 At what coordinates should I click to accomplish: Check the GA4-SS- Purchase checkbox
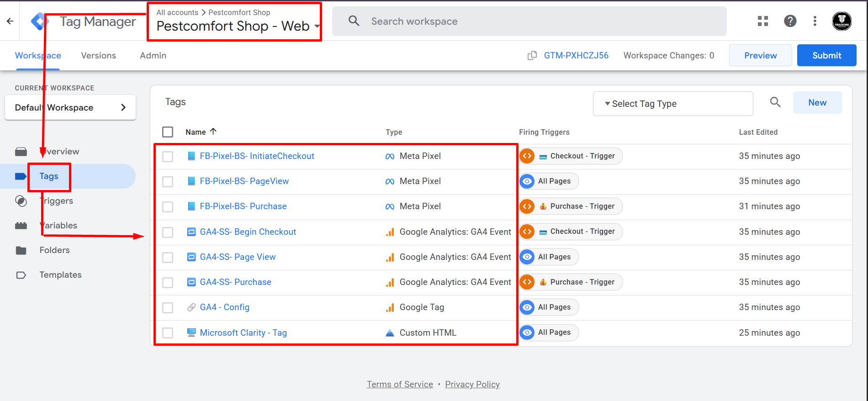click(x=168, y=282)
